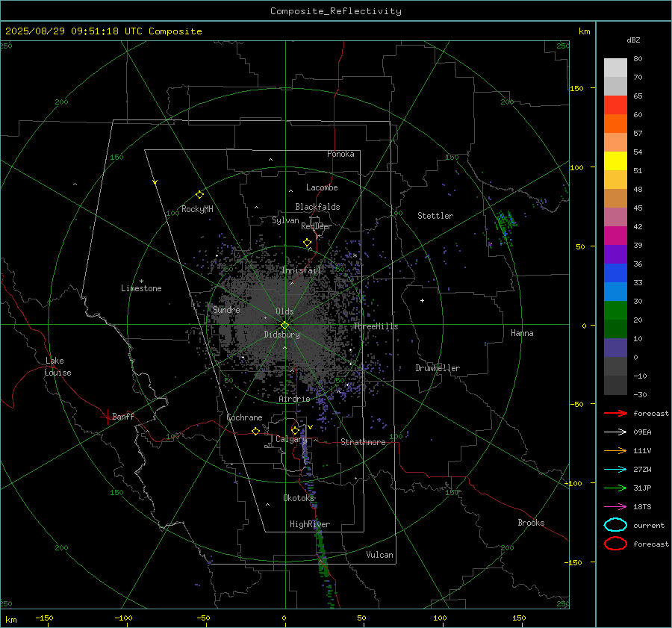Click the yellow radar center marker at Olds
This screenshot has width=672, height=628.
click(x=285, y=326)
